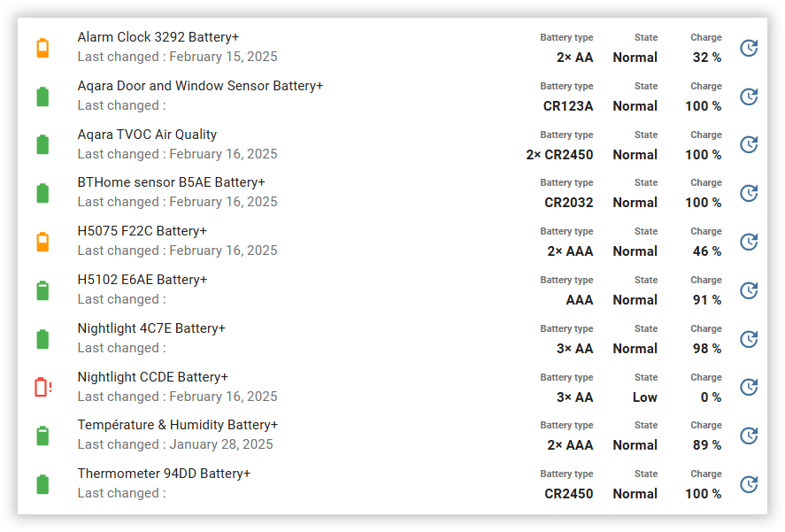Mark Thermometer 94DD battery as replaced
785x532 pixels.
pos(749,484)
